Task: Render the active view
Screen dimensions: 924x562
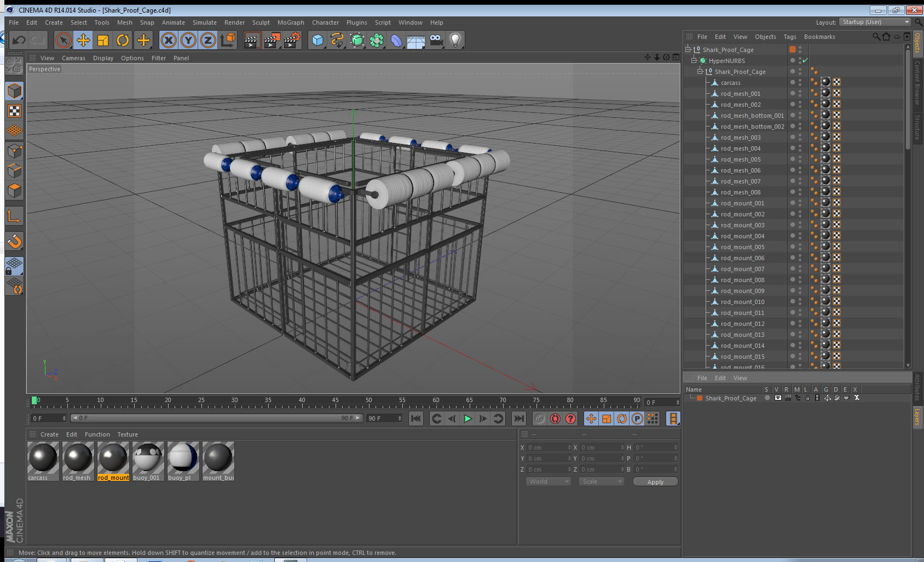Action: point(251,40)
